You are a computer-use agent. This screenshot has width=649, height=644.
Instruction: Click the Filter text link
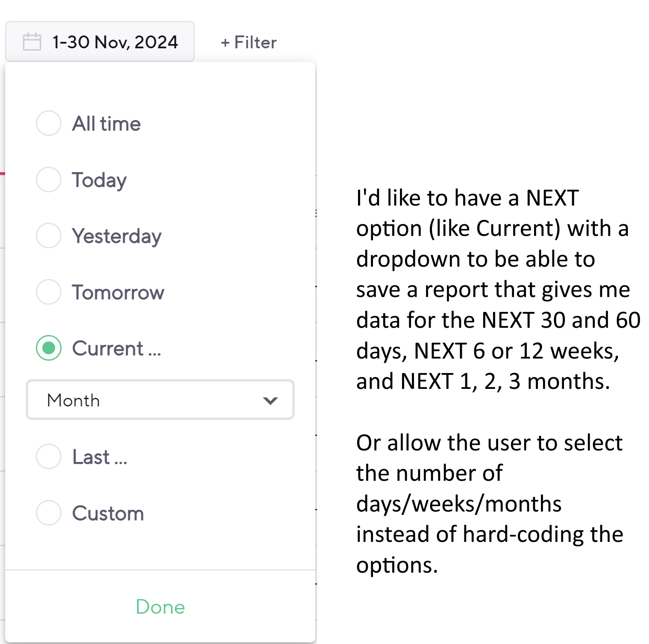coord(255,43)
